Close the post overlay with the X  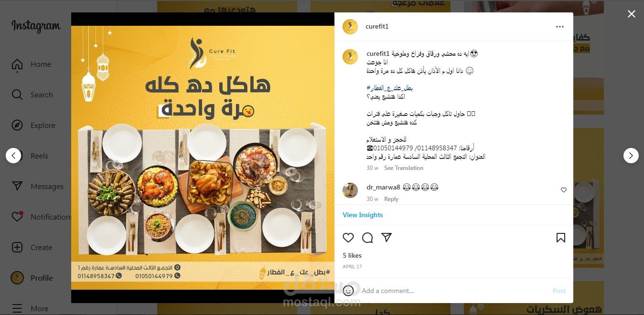(632, 14)
